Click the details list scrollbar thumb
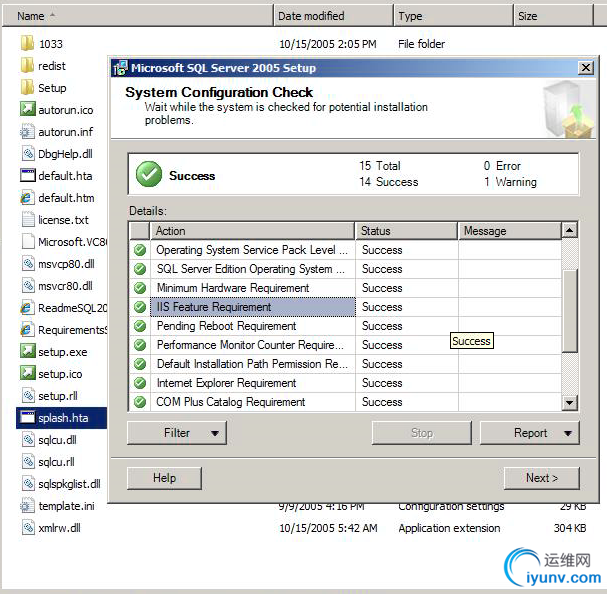Screen dimensions: 607x594 569,311
